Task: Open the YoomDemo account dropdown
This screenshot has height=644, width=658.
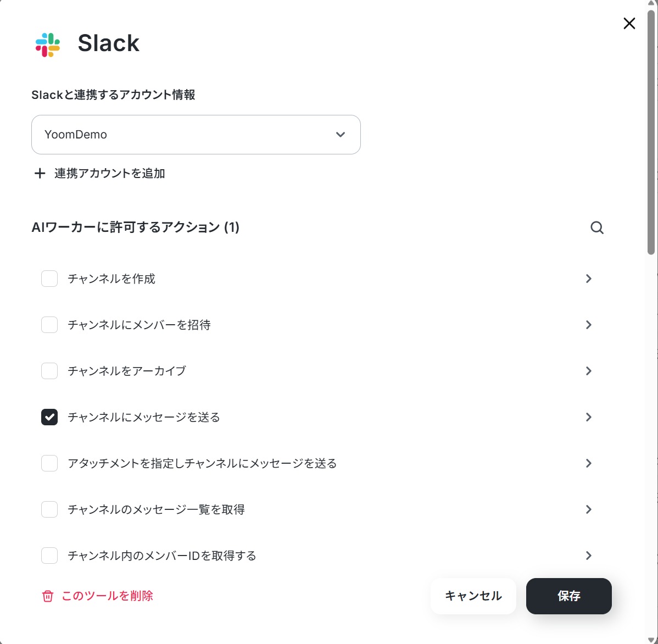Action: tap(196, 135)
